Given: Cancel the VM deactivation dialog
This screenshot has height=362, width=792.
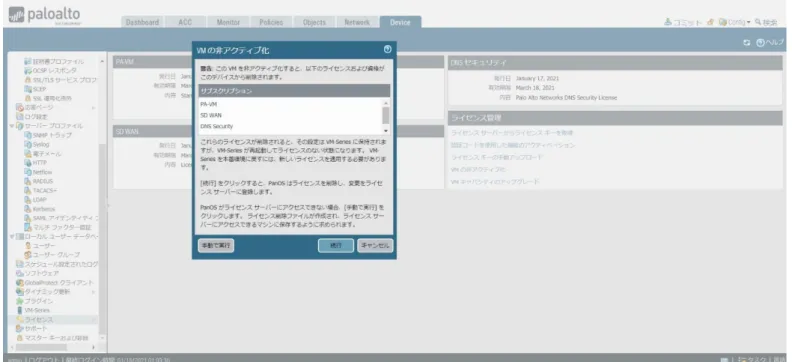Looking at the screenshot, I should point(375,245).
